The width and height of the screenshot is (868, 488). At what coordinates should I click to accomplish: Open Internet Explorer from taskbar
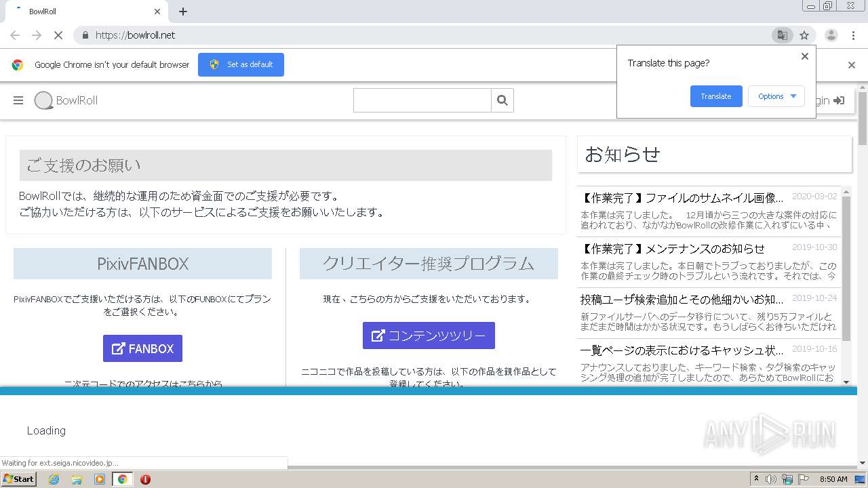coord(54,479)
